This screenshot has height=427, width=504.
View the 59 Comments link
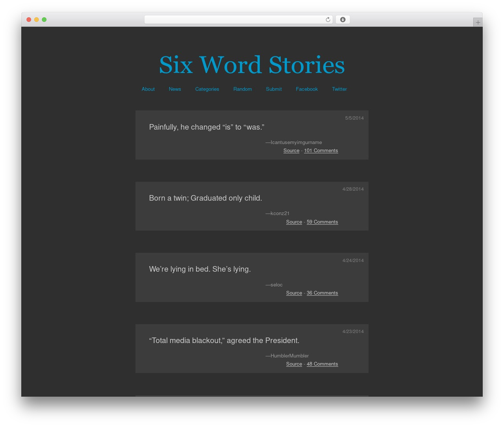pos(322,222)
